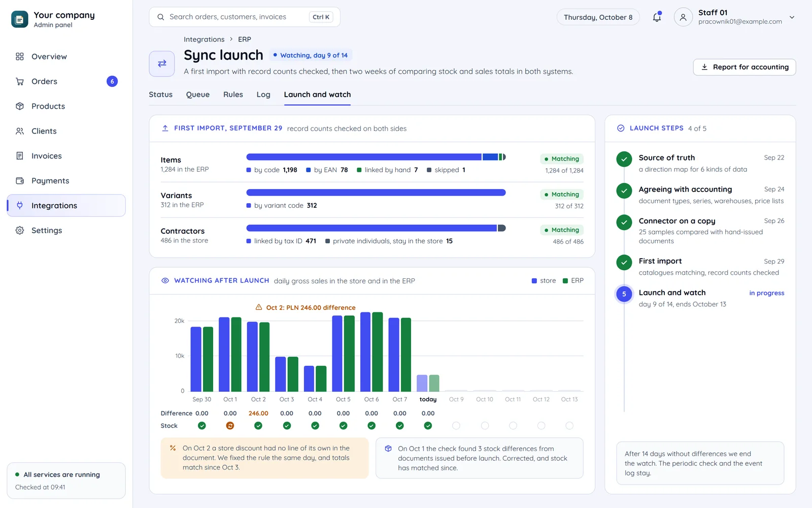Select the Staff 01 user avatar

pyautogui.click(x=683, y=17)
